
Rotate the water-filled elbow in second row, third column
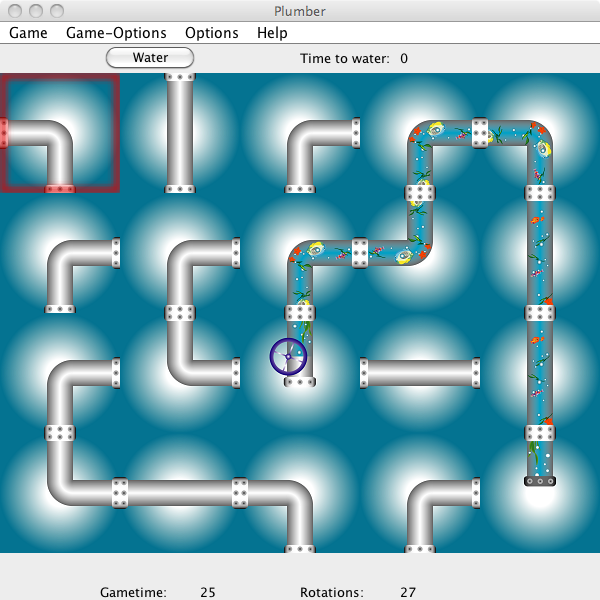click(300, 253)
